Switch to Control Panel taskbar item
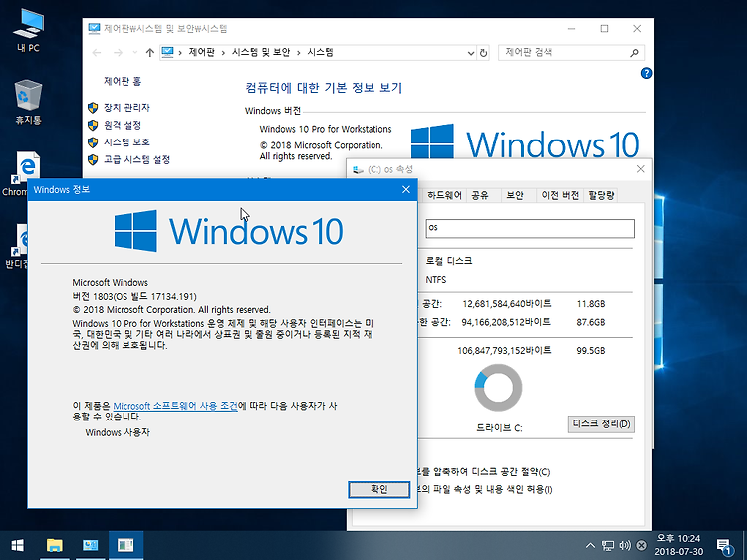Viewport: 747px width, 560px height. 90,545
